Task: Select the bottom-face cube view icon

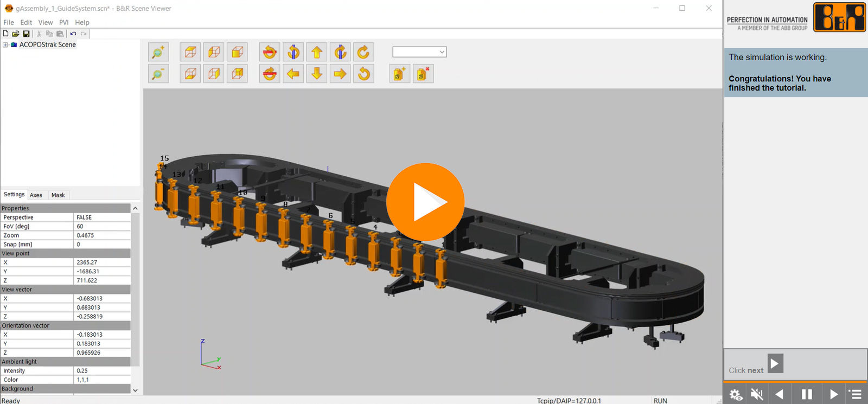Action: pos(190,73)
